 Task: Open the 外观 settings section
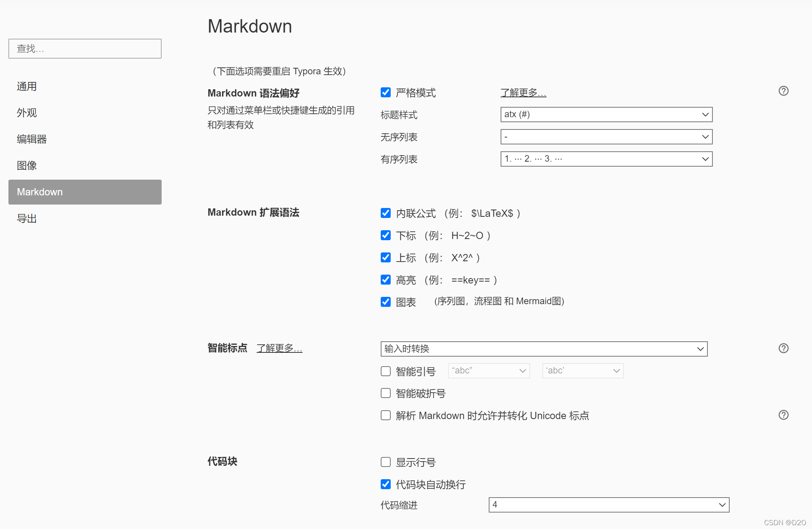click(x=85, y=113)
